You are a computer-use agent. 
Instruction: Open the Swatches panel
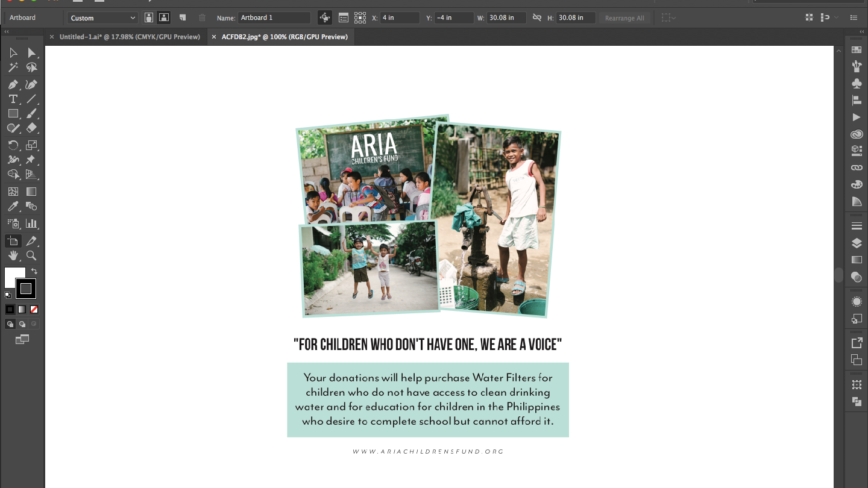coord(857,50)
